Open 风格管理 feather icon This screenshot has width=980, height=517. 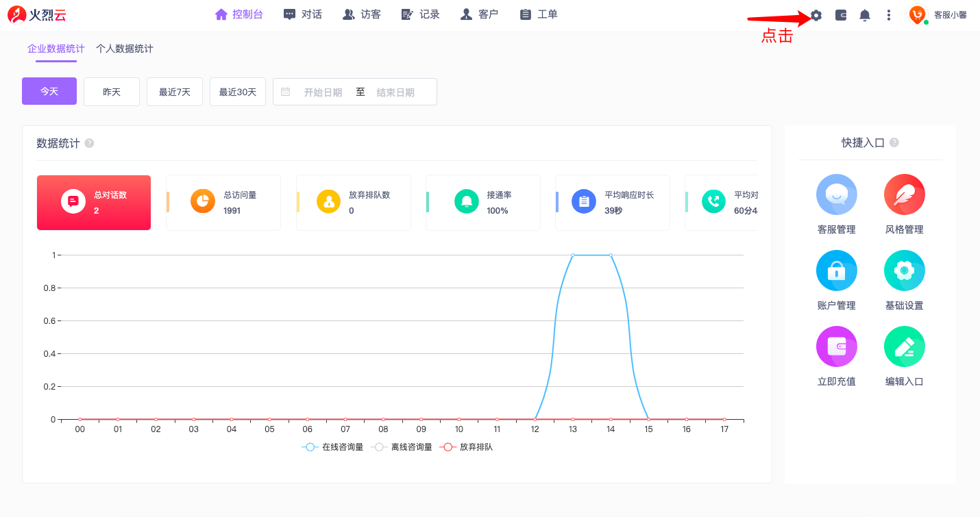click(904, 194)
